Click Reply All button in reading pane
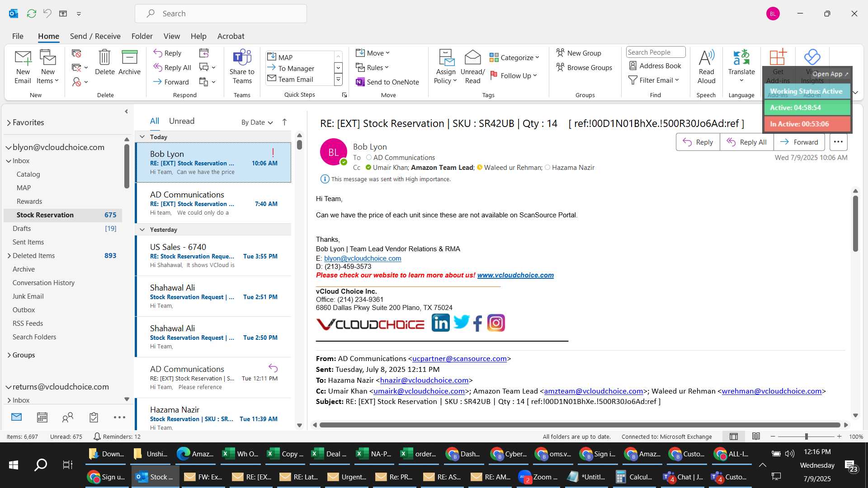Image resolution: width=868 pixels, height=488 pixels. tap(747, 142)
